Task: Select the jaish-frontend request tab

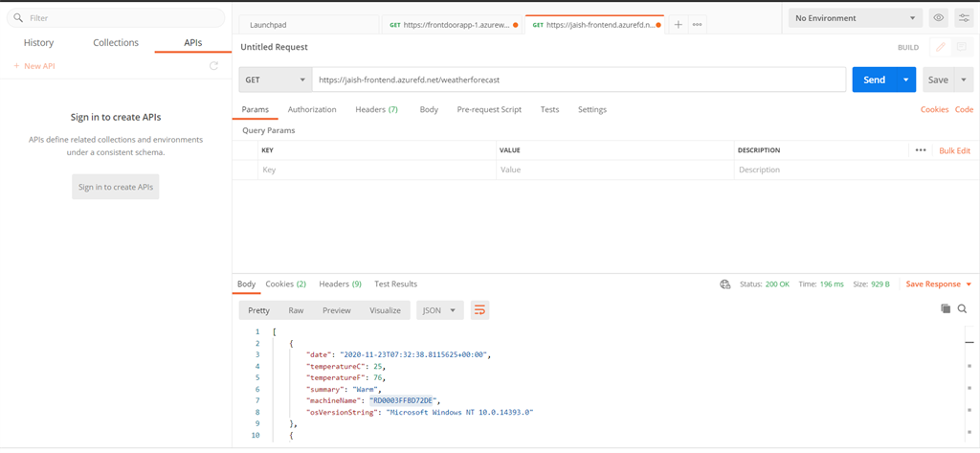Action: (x=595, y=25)
